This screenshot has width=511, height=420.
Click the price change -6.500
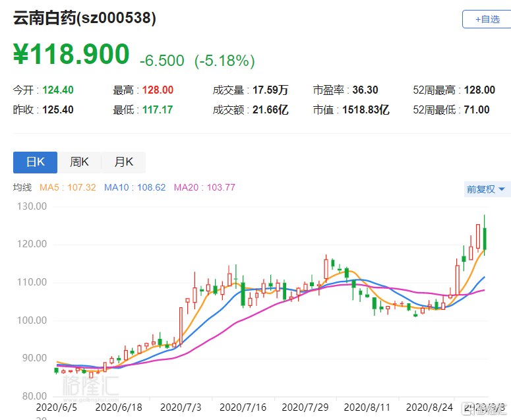point(162,61)
